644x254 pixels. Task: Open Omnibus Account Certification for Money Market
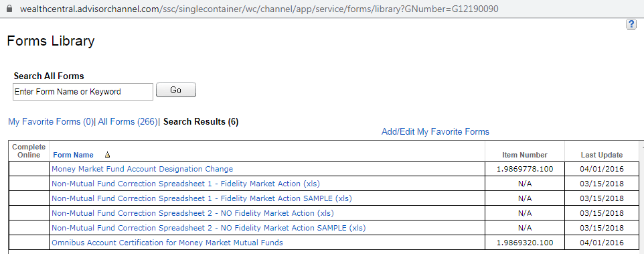167,243
